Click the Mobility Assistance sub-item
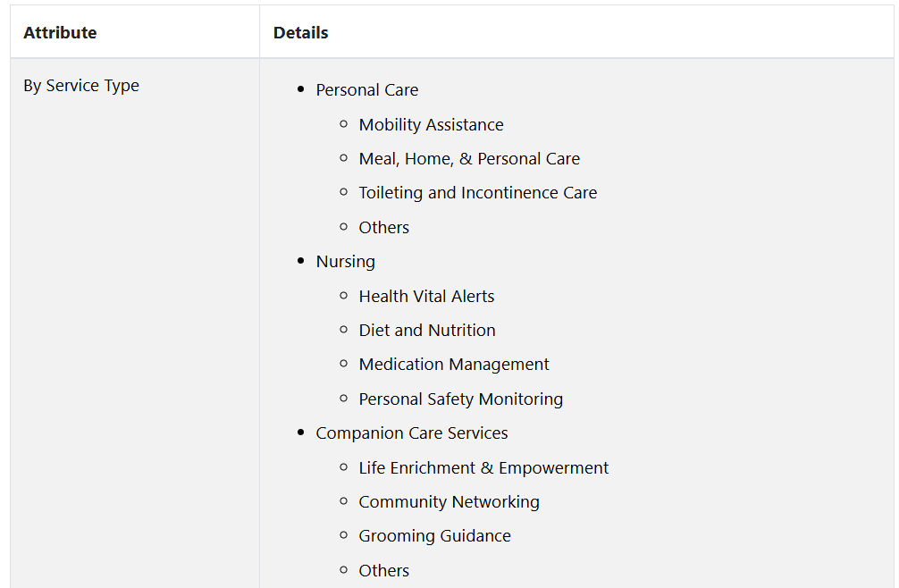The width and height of the screenshot is (899, 588). [431, 125]
